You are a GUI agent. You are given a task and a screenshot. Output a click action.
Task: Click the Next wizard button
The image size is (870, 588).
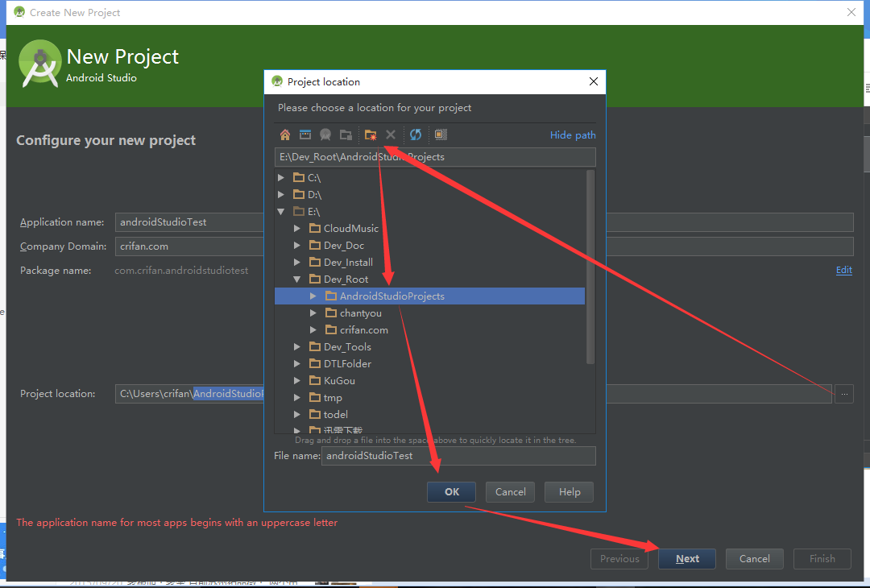687,559
